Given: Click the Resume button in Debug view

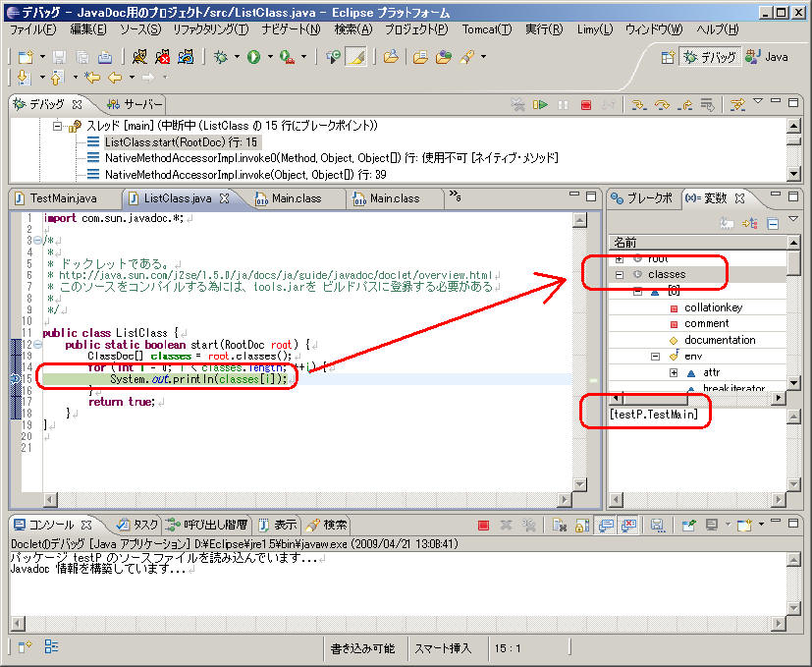Looking at the screenshot, I should point(540,104).
